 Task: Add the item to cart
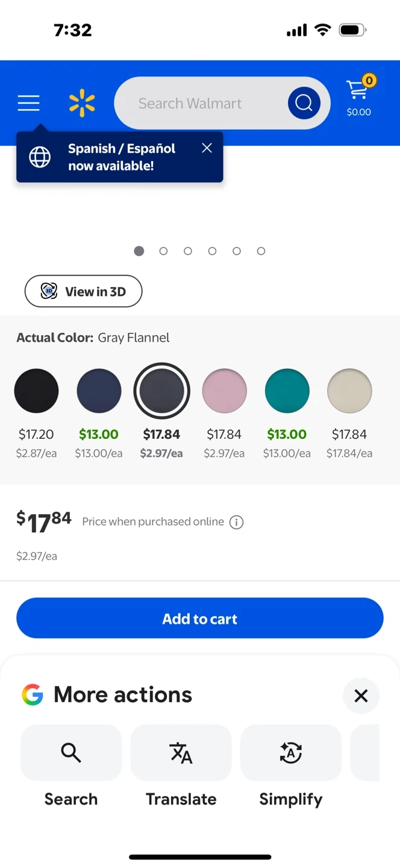(200, 618)
